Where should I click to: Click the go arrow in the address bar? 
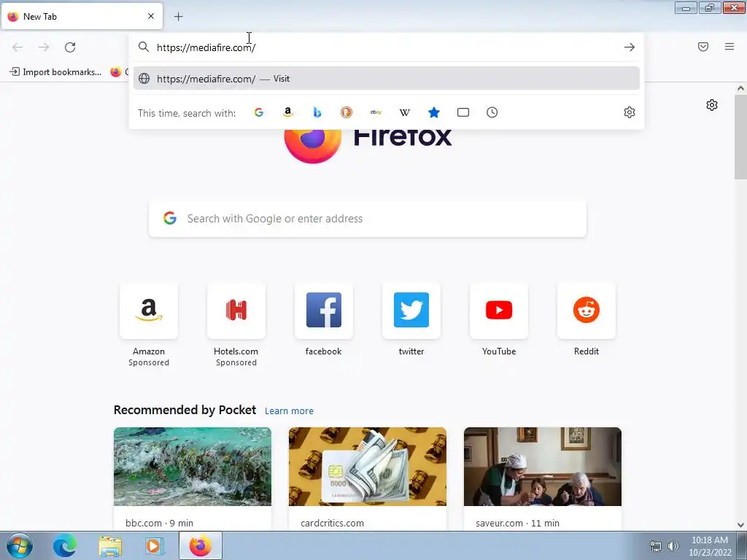click(630, 47)
